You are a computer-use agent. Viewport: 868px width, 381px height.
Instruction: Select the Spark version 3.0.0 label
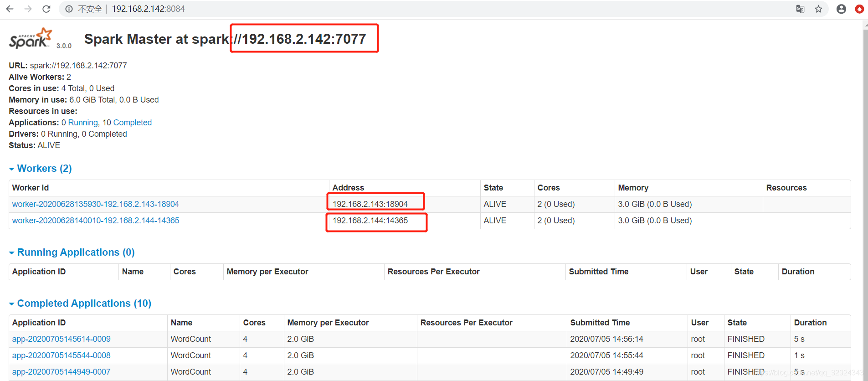64,46
